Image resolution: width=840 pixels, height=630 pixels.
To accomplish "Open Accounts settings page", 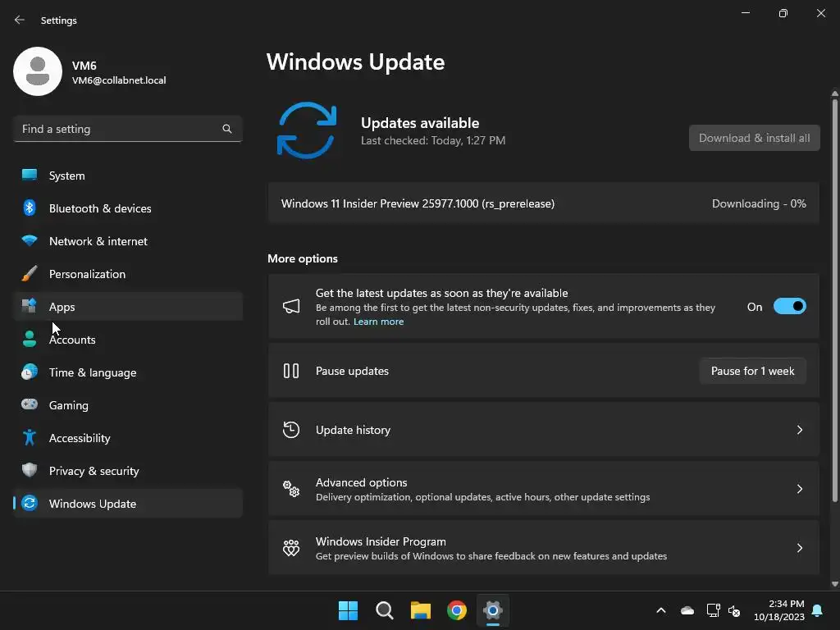I will point(128,339).
